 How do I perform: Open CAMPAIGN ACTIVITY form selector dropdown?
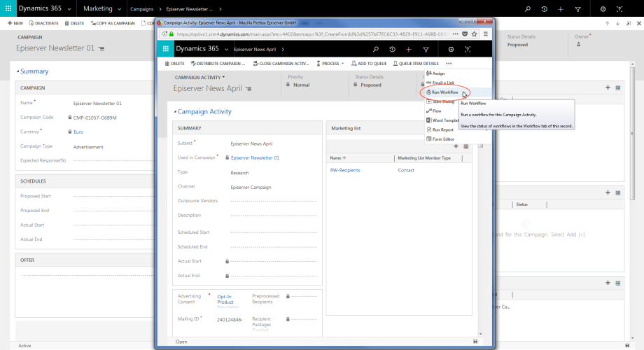point(199,77)
